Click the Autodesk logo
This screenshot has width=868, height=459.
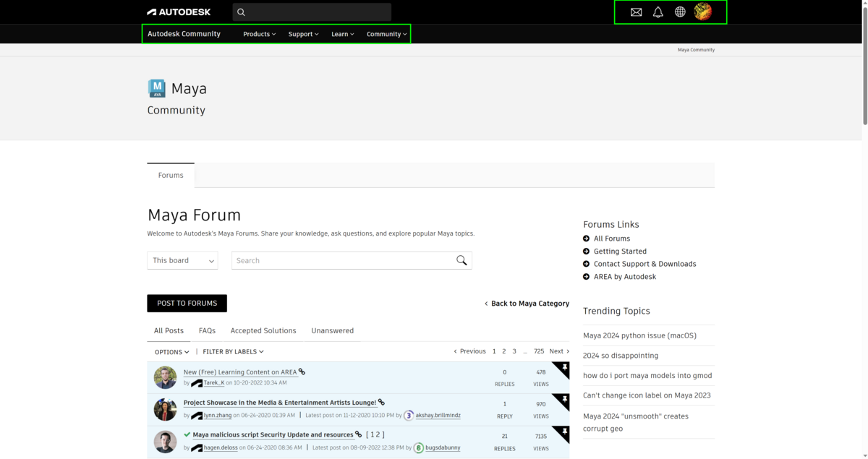pyautogui.click(x=179, y=12)
